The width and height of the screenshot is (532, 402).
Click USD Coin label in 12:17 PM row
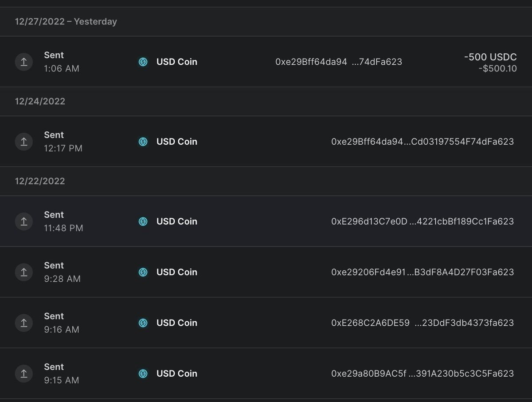tap(177, 142)
